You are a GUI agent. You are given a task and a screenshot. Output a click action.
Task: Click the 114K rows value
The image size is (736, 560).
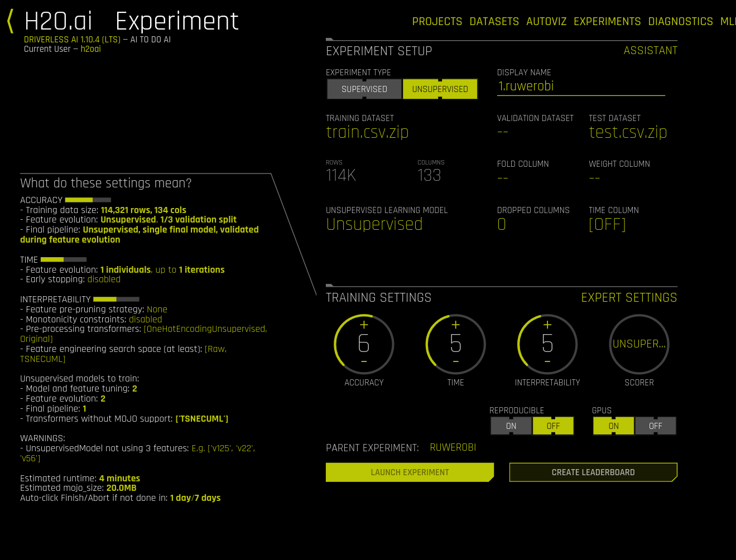tap(341, 175)
